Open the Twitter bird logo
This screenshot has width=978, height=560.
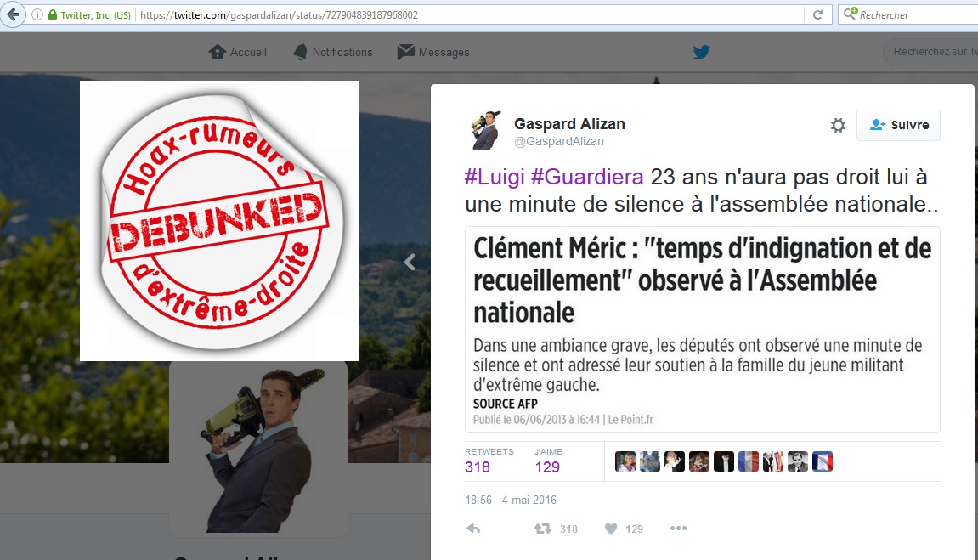point(701,52)
